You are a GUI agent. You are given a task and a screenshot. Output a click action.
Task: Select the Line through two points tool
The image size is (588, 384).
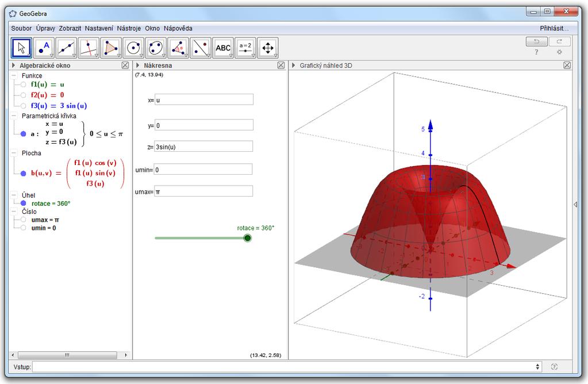click(x=66, y=48)
